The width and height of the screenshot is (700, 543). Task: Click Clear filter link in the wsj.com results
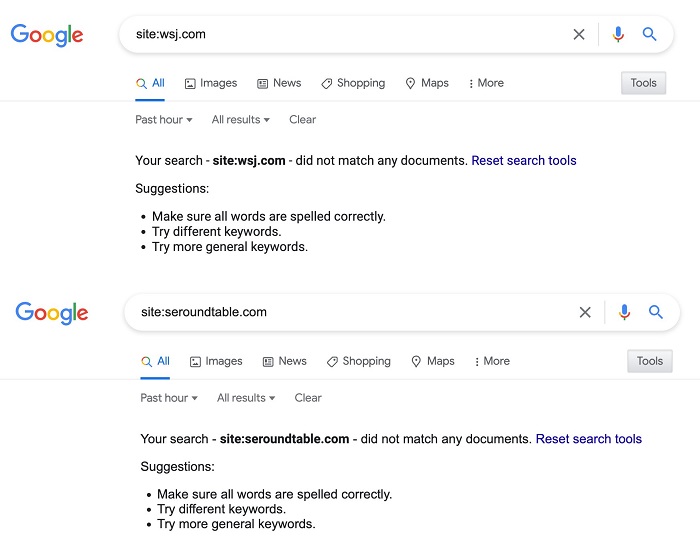pos(302,120)
